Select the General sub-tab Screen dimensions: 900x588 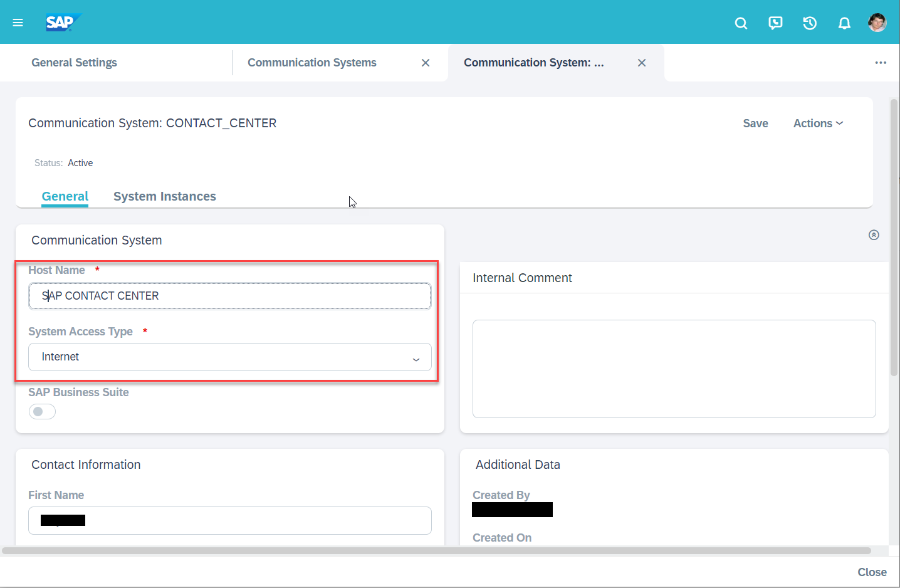coord(65,196)
